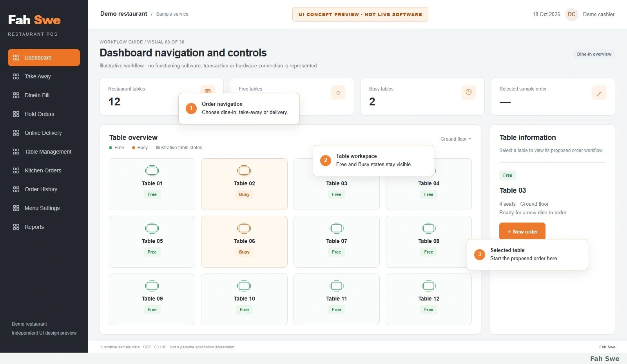Click the Busy legend label
Screen dimensions: 627x364
pos(143,148)
